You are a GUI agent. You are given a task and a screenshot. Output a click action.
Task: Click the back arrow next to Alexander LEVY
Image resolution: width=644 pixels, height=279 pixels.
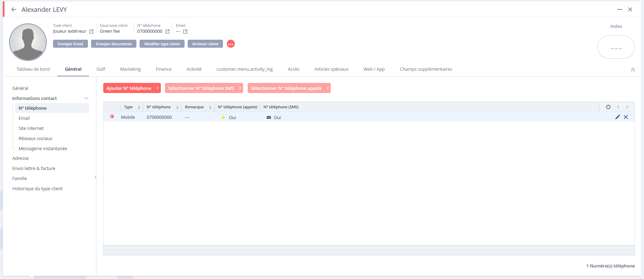(14, 9)
